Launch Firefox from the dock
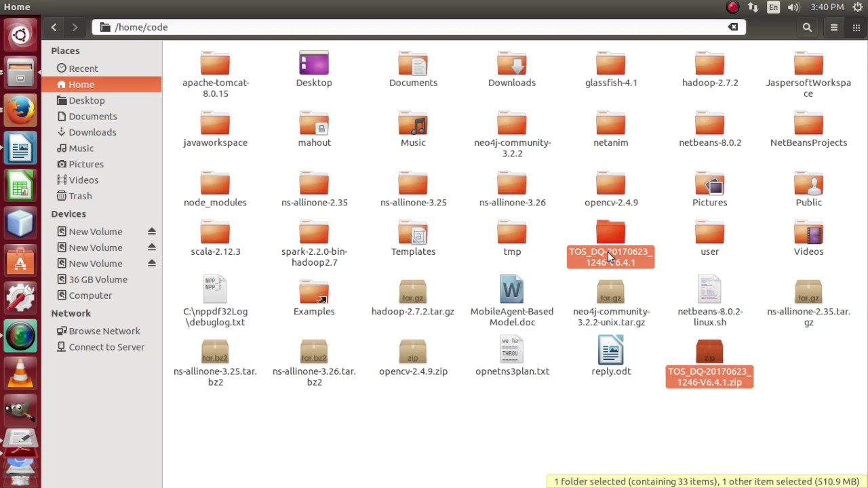 20,109
